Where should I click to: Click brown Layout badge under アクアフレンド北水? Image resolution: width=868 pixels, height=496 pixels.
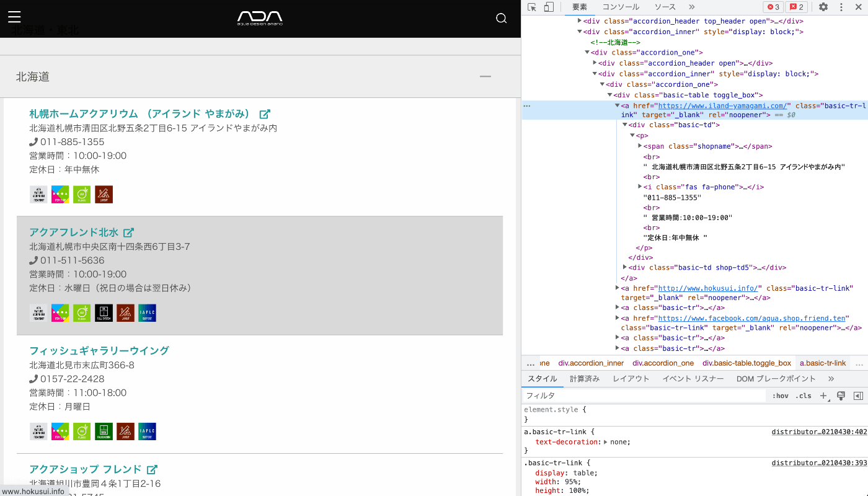tap(125, 313)
